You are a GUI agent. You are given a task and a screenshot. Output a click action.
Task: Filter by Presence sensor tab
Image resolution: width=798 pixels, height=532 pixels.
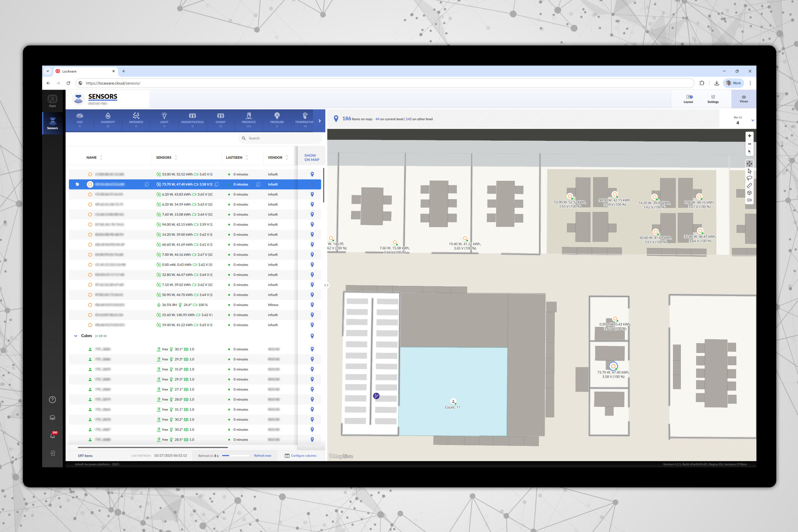(249, 120)
